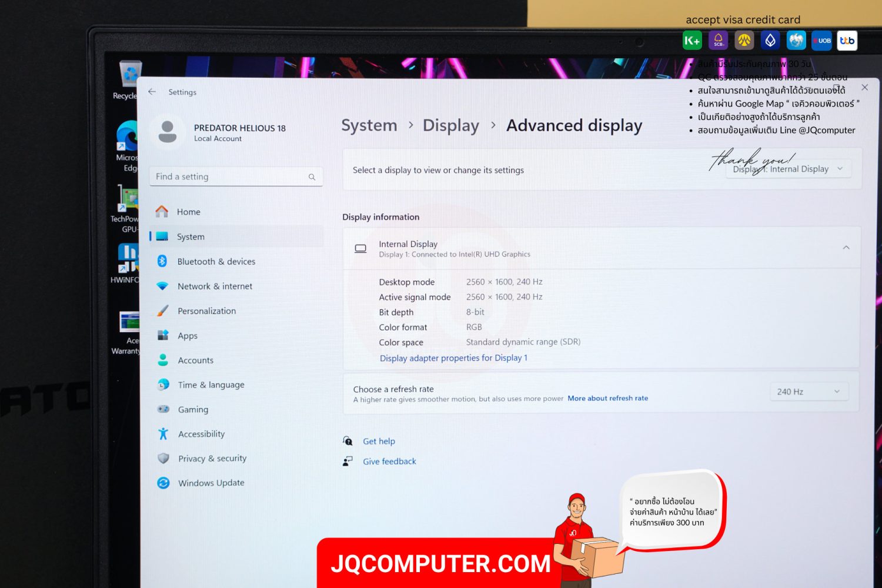Click the Get help link

coord(379,441)
